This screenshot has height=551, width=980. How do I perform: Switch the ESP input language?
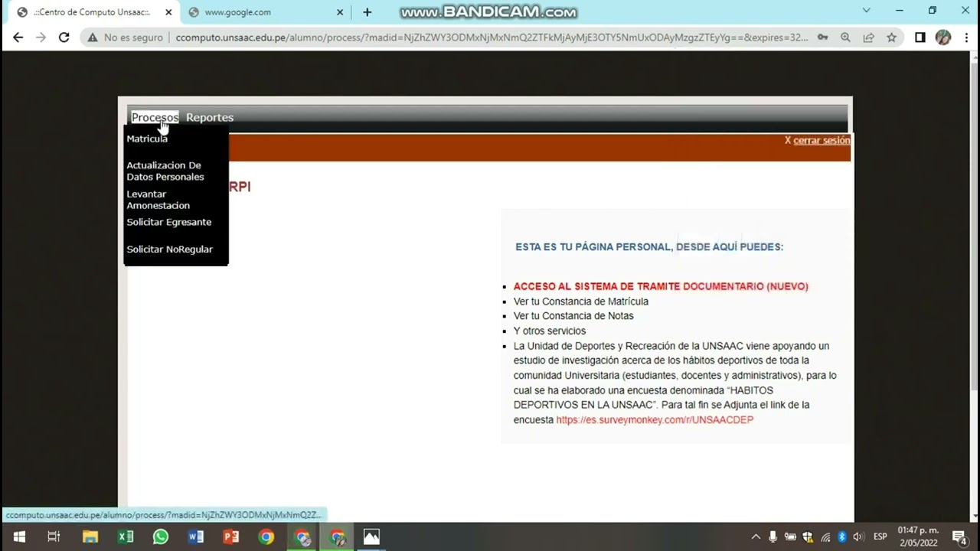(x=880, y=536)
